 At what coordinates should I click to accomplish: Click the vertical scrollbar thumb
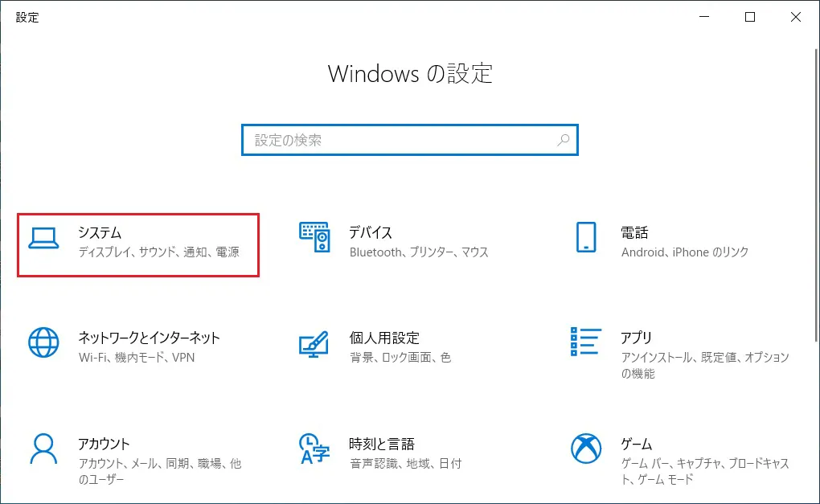tap(816, 196)
